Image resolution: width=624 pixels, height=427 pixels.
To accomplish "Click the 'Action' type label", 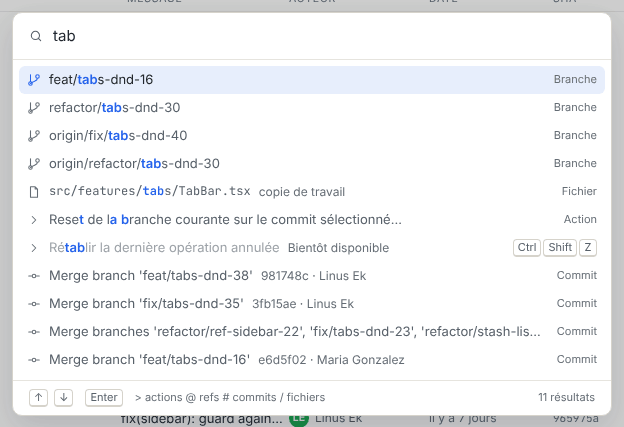I will [580, 219].
